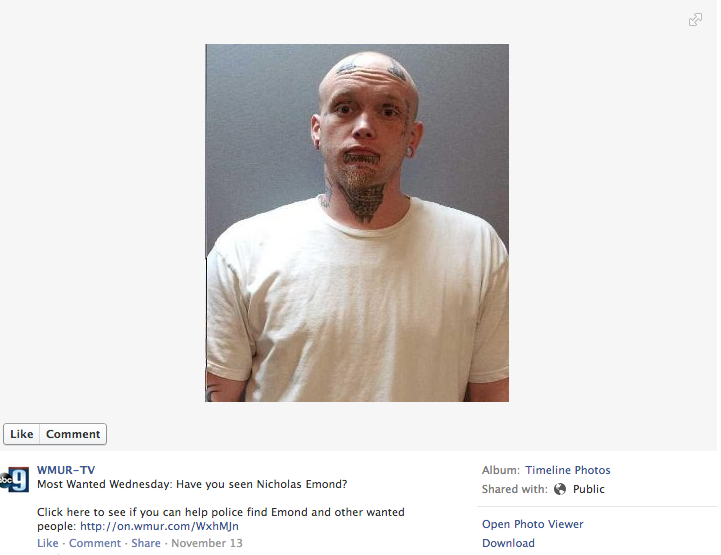Click the Album label text

point(501,470)
